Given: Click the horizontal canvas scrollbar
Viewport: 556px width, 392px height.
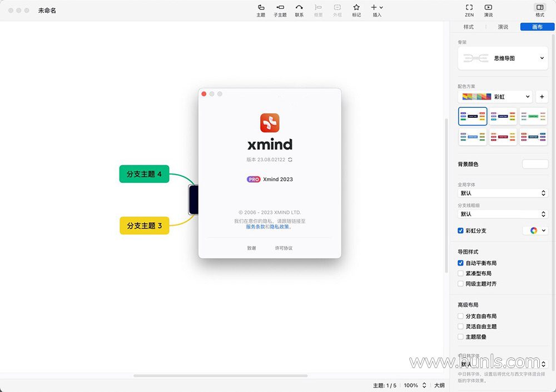Looking at the screenshot, I should pos(220,376).
